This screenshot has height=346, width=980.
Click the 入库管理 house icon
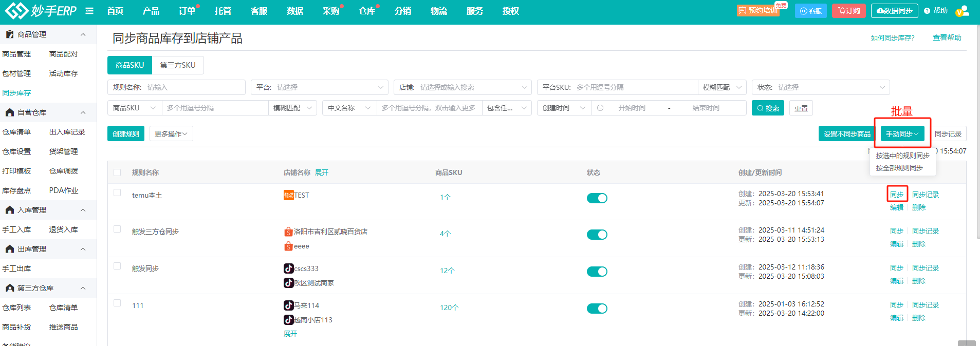click(10, 210)
